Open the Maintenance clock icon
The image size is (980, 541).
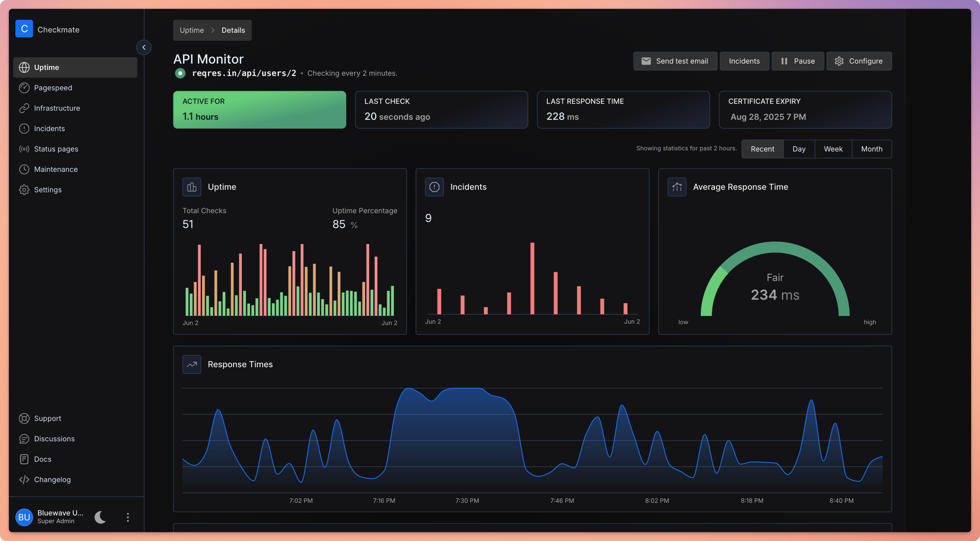tap(24, 170)
